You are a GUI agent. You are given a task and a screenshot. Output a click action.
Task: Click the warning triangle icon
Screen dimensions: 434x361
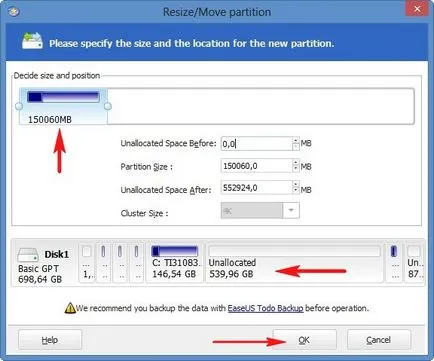tap(70, 308)
